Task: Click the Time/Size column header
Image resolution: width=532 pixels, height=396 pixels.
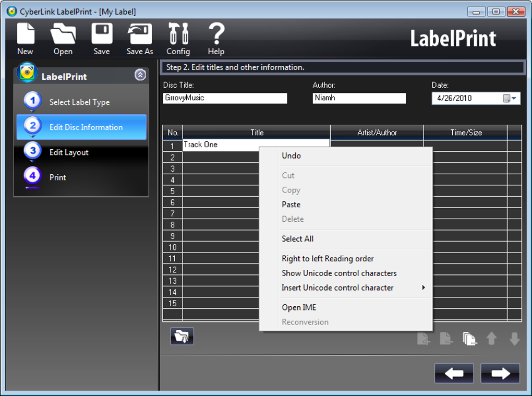Action: pos(466,133)
